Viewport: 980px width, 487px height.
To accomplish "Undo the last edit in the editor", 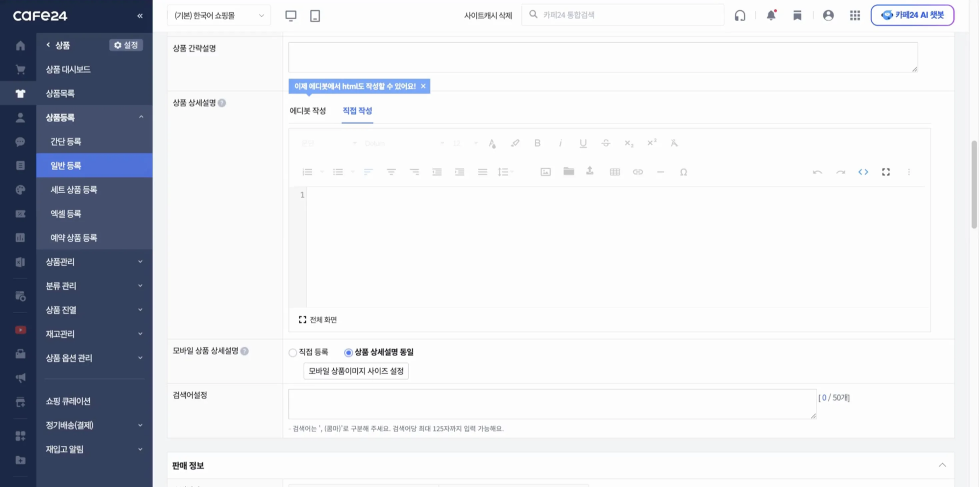I will tap(817, 172).
